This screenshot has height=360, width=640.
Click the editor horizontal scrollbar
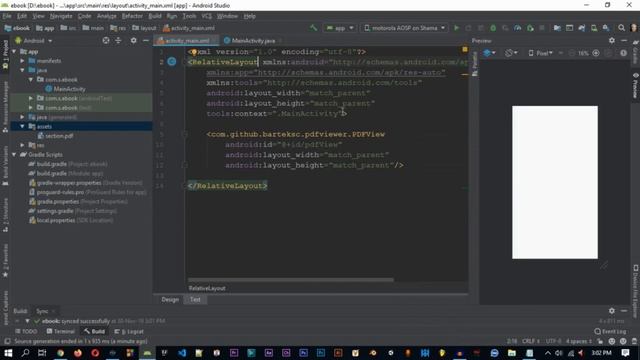[291, 280]
